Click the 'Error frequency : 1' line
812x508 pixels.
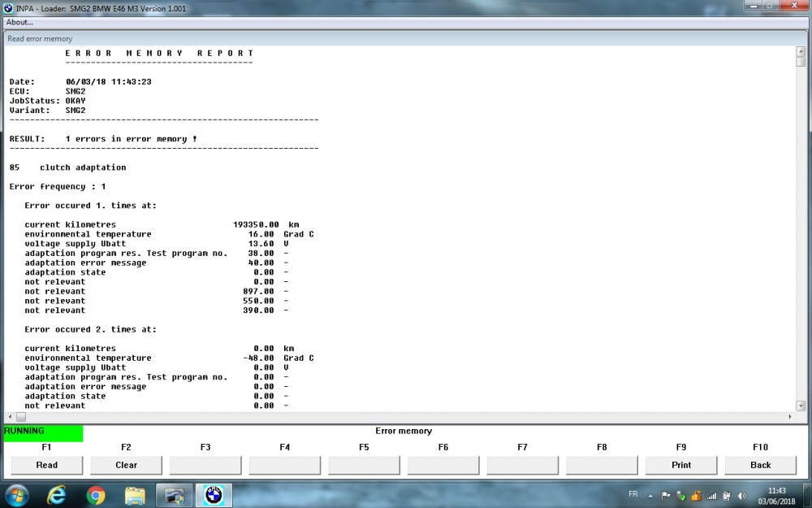click(58, 187)
